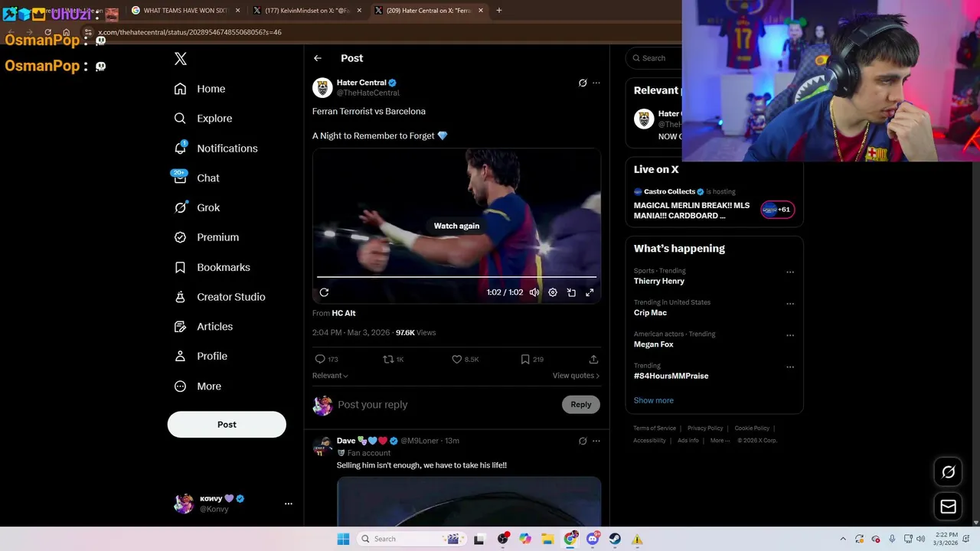The width and height of the screenshot is (980, 551).
Task: Open floating Grok button at bottom right
Action: 949,472
